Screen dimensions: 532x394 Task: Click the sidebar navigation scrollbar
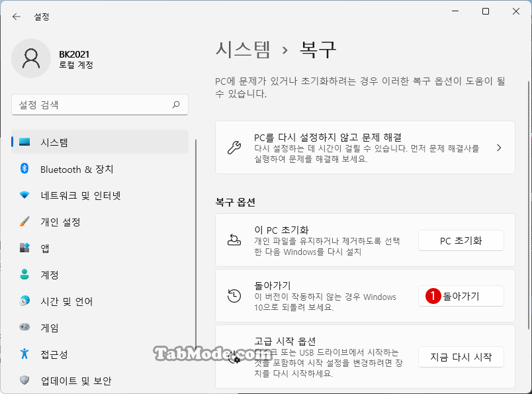(x=196, y=244)
